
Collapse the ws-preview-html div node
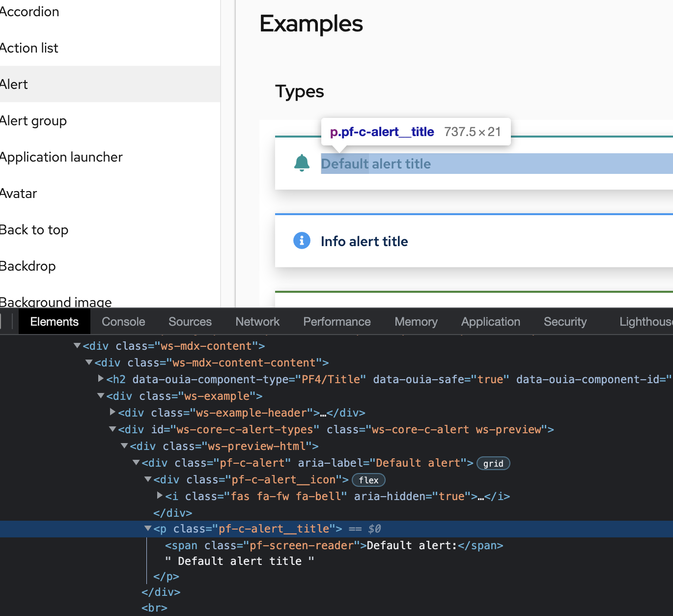pos(124,446)
